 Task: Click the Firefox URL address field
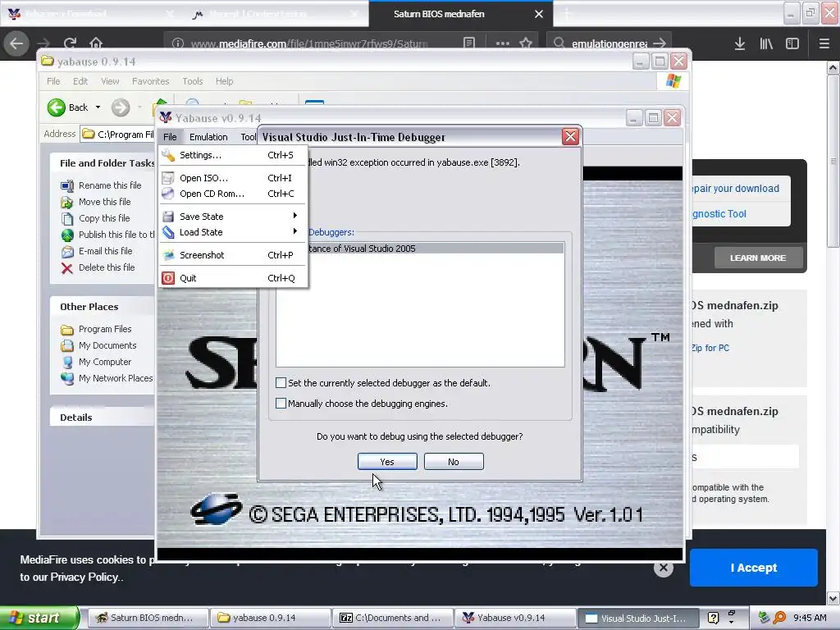coord(311,43)
